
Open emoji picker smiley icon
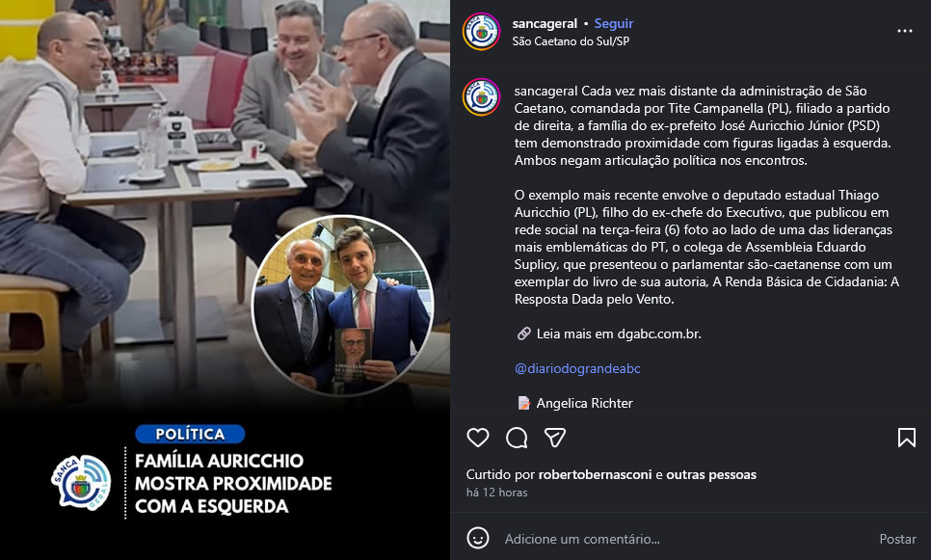478,538
